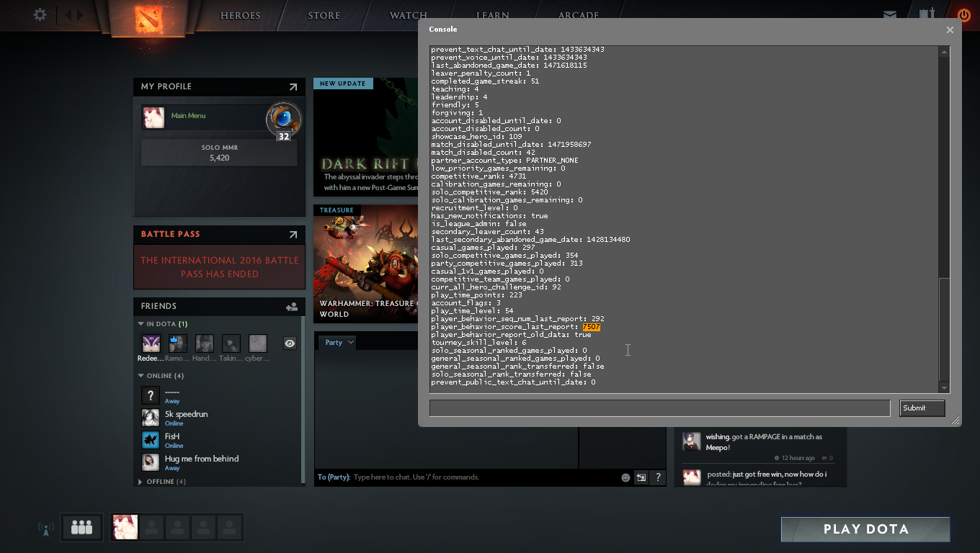Open the Heroes menu

click(x=241, y=15)
